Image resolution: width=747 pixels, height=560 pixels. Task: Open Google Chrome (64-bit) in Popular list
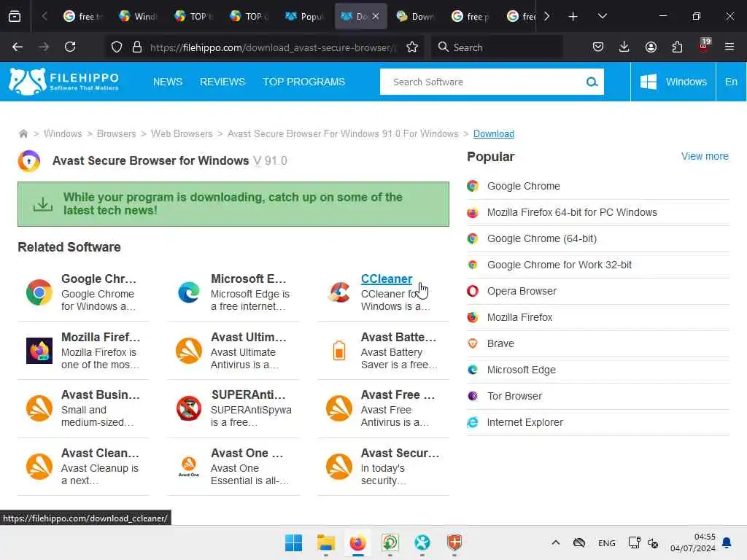pos(542,238)
